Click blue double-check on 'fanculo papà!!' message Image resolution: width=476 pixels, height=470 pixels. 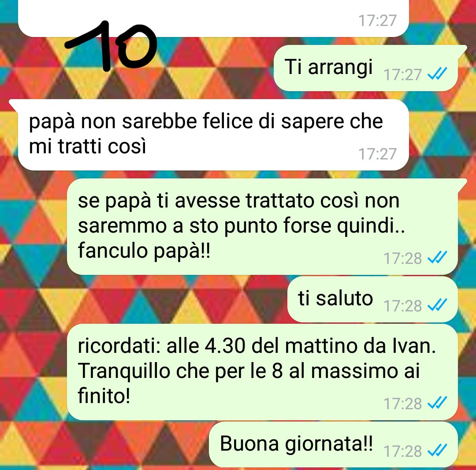click(437, 257)
